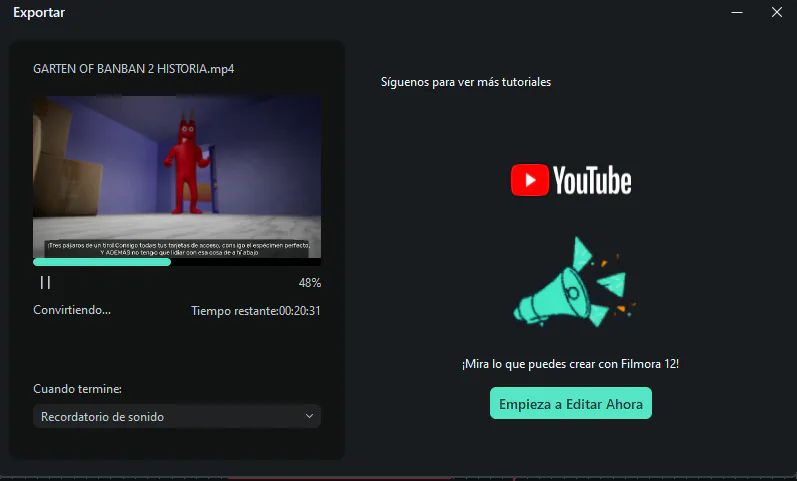The image size is (797, 481).
Task: Click 'Síguenos para ver más tutoriales' text
Action: coord(466,82)
